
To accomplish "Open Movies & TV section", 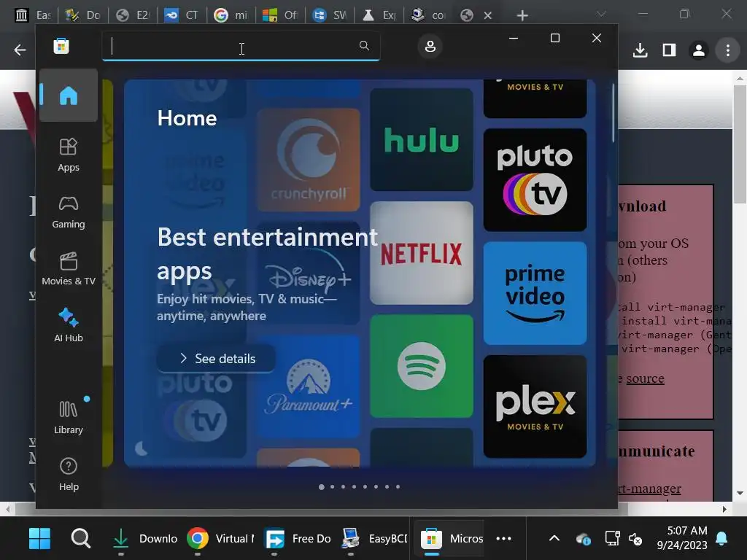I will tap(69, 268).
